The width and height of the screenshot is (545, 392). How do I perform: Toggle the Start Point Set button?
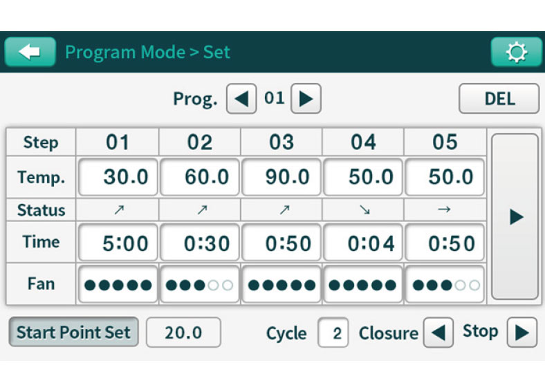(74, 333)
